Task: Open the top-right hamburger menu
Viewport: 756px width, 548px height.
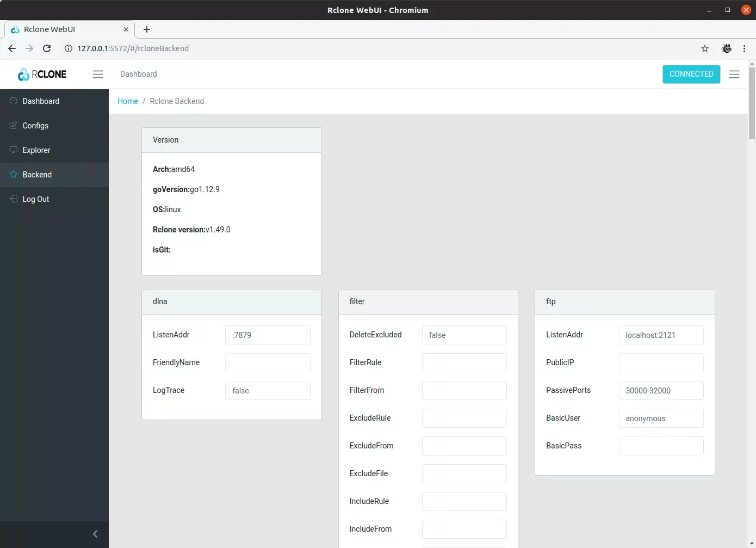Action: [734, 74]
